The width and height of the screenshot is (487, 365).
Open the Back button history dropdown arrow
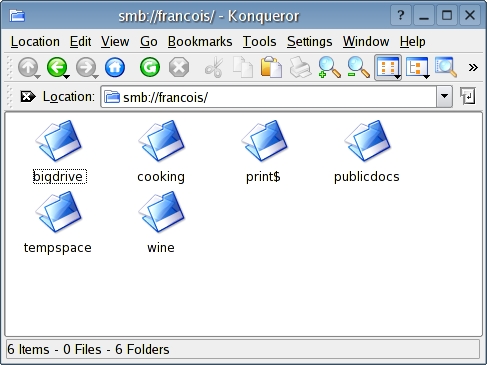(x=66, y=77)
